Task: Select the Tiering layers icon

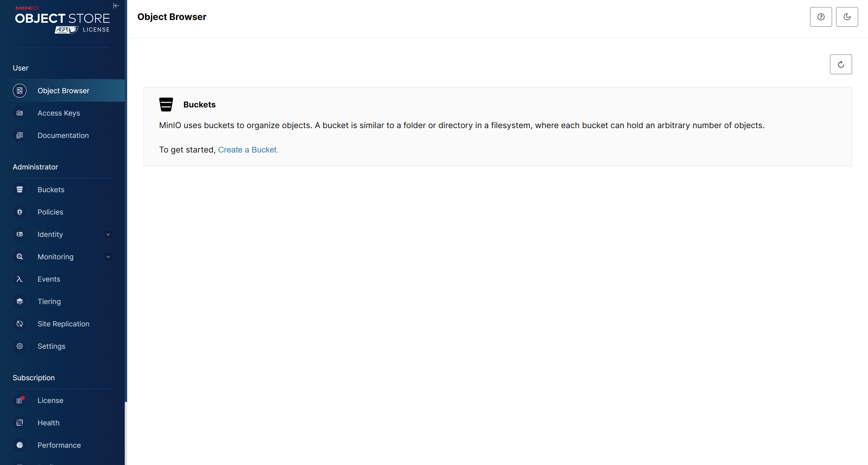Action: pyautogui.click(x=19, y=301)
